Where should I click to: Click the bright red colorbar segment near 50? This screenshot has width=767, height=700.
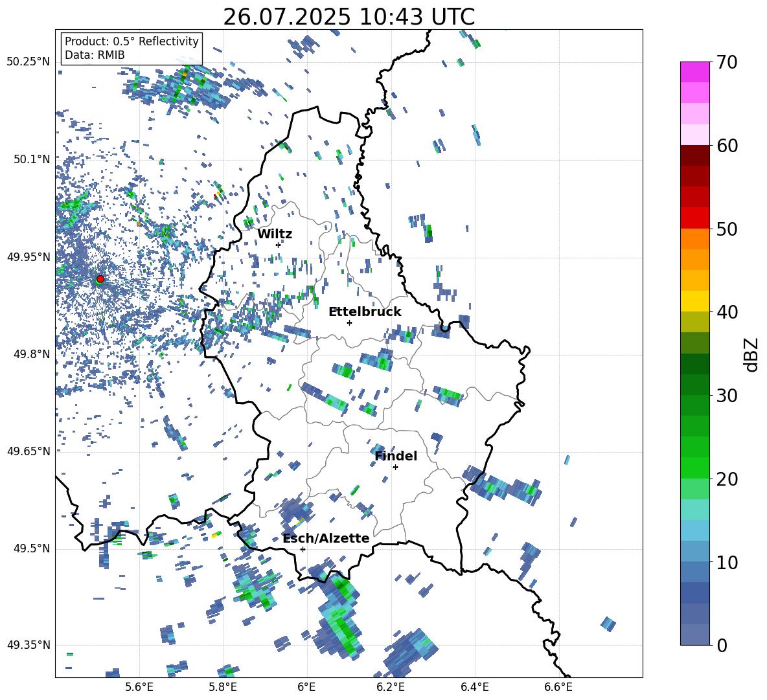(695, 218)
